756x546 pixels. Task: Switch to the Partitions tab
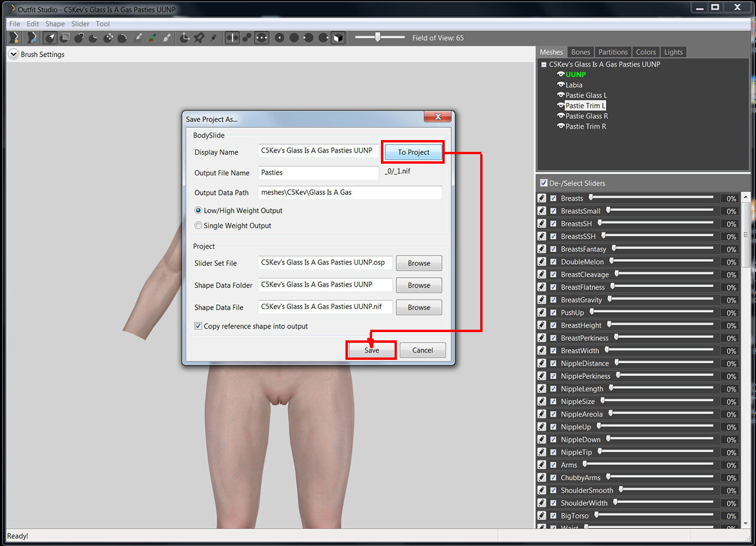pos(613,52)
